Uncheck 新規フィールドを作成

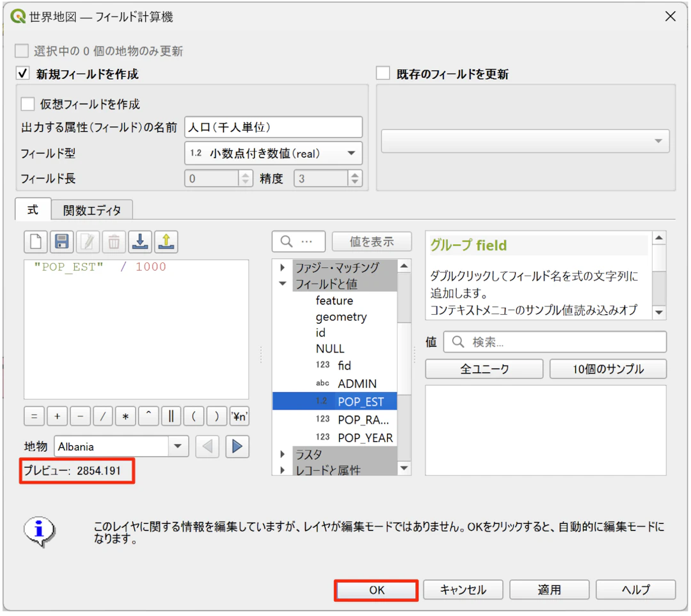23,73
